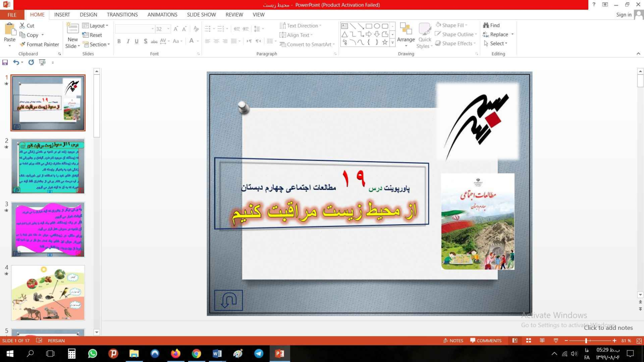Open the Arrange tool in Drawing group
Screen dimensions: 644x362
tap(406, 34)
